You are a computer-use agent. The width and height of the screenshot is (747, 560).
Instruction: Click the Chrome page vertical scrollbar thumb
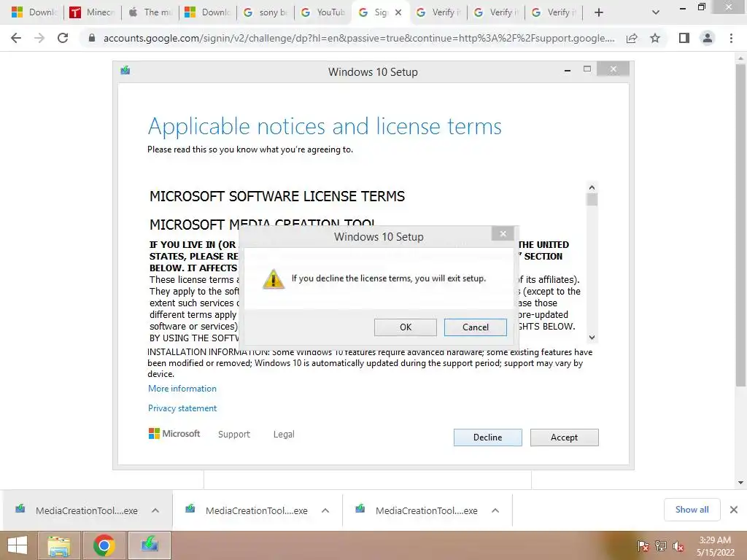click(x=741, y=225)
